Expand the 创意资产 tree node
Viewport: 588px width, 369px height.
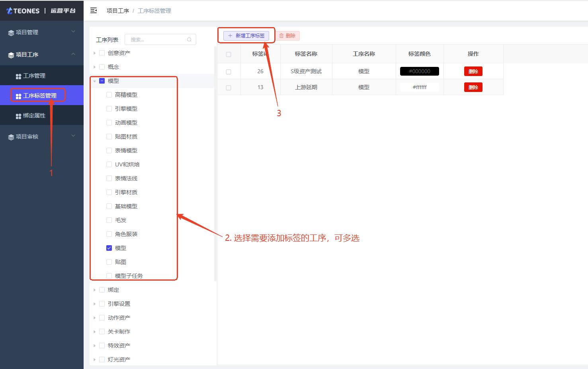tap(94, 53)
